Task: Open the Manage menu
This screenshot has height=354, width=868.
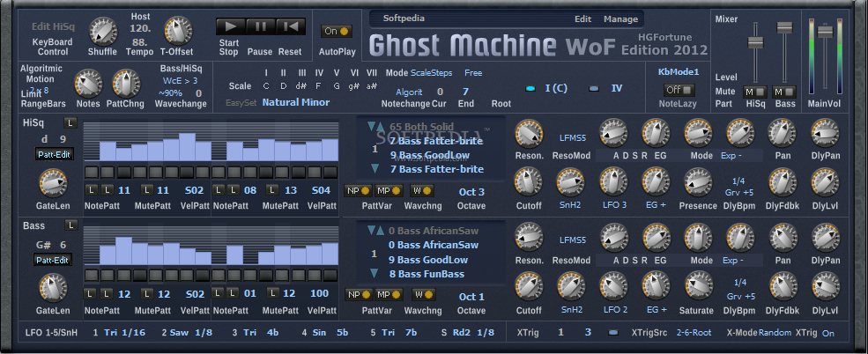Action: tap(620, 18)
